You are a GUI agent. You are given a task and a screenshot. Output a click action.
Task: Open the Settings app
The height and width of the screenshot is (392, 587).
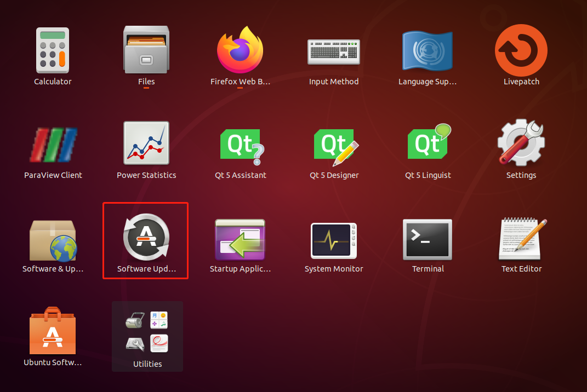521,143
